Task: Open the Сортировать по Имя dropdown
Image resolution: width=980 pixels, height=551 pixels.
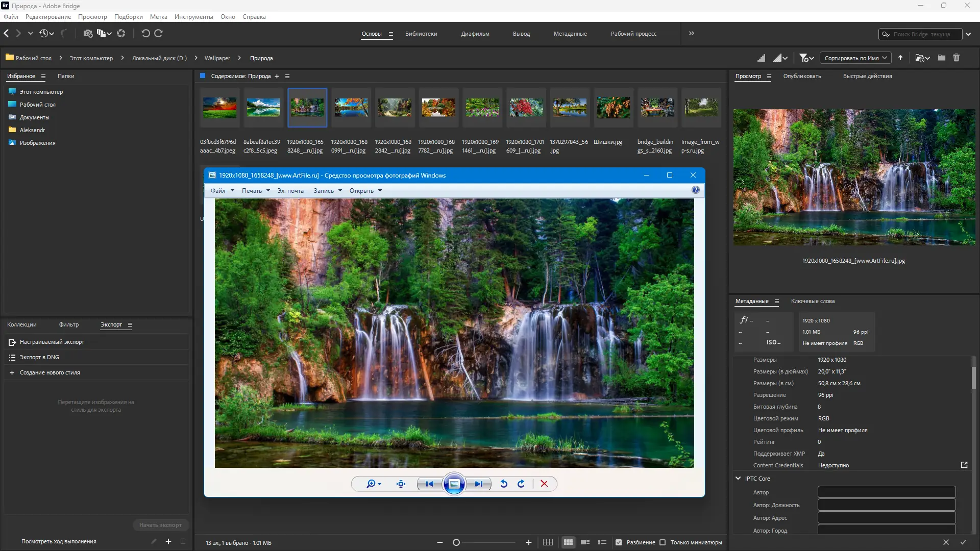Action: (855, 58)
